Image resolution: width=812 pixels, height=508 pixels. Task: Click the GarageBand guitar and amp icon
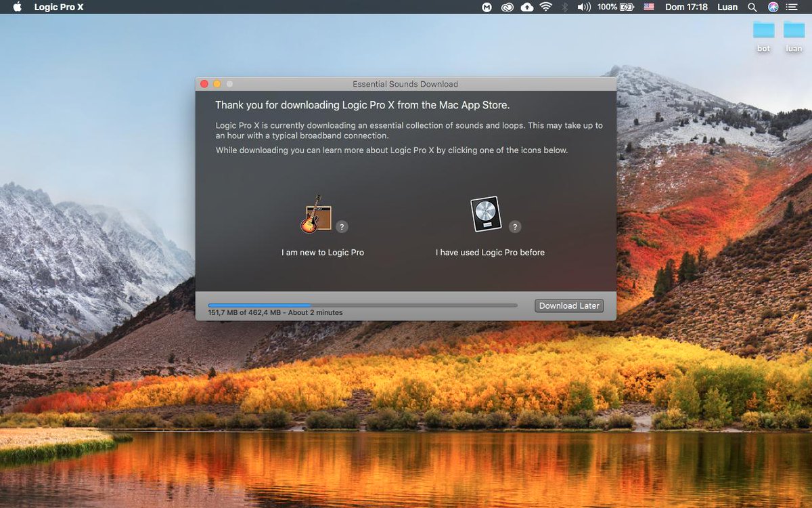[x=316, y=215]
